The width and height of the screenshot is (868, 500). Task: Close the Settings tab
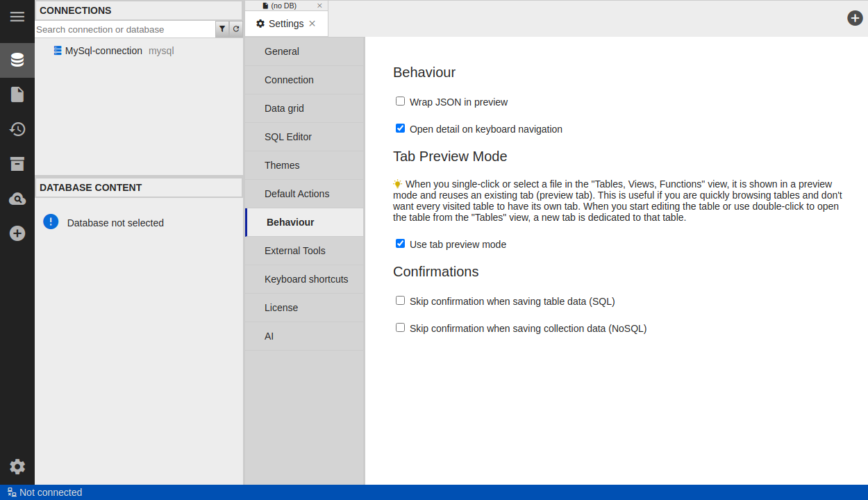tap(312, 24)
